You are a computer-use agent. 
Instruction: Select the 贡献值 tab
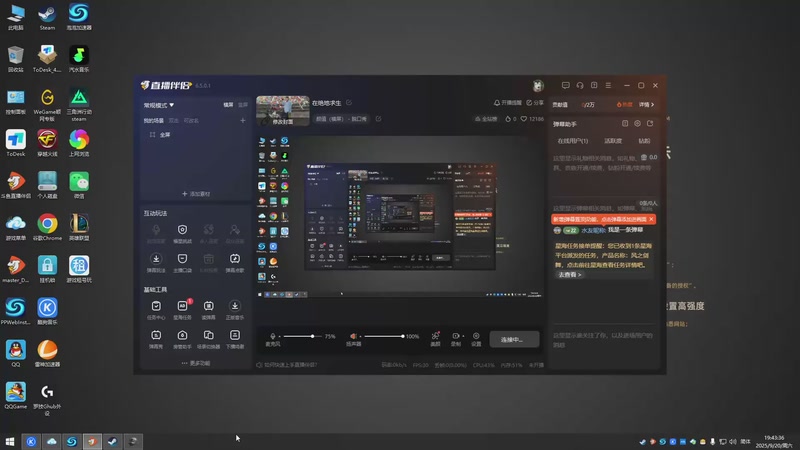pyautogui.click(x=560, y=105)
